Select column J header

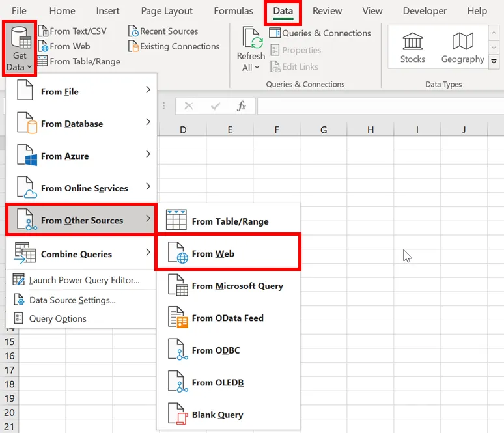click(464, 130)
